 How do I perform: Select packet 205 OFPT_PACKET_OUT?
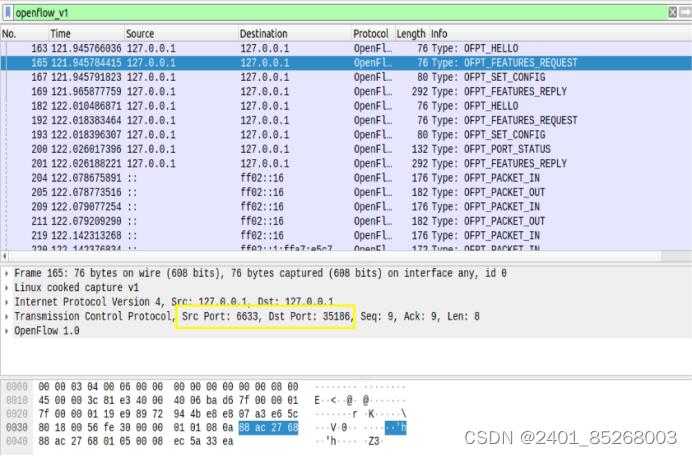click(346, 192)
